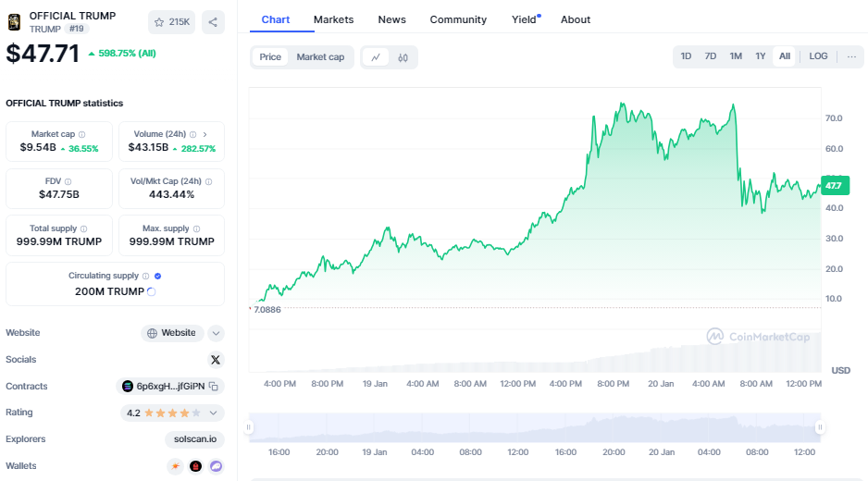
Task: Click circulating supply progress circle
Action: click(x=151, y=291)
